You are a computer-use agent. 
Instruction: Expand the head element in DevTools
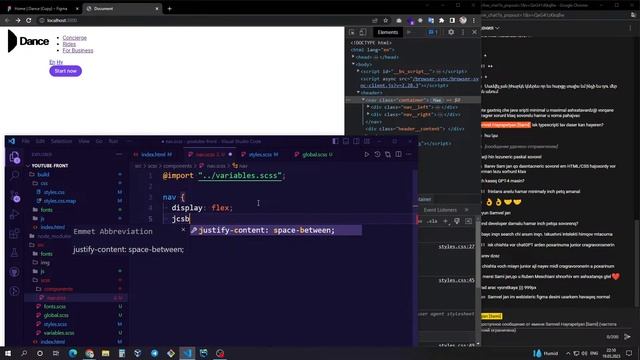[x=353, y=57]
